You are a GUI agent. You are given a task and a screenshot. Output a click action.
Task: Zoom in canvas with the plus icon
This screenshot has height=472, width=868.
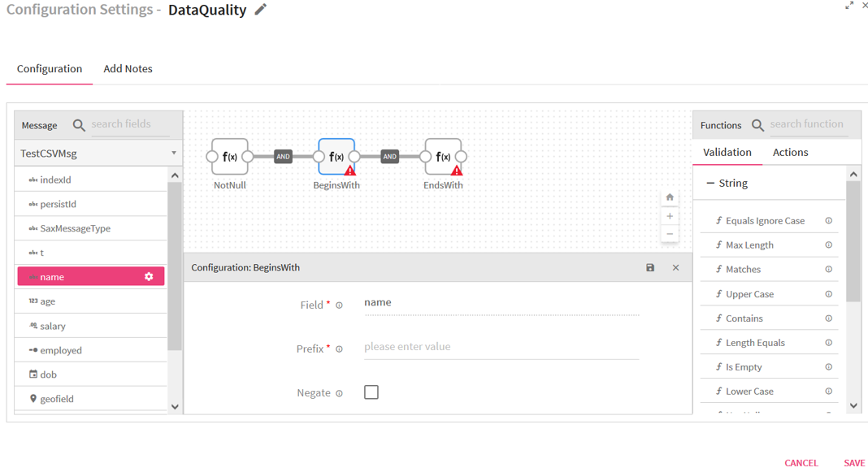[670, 216]
